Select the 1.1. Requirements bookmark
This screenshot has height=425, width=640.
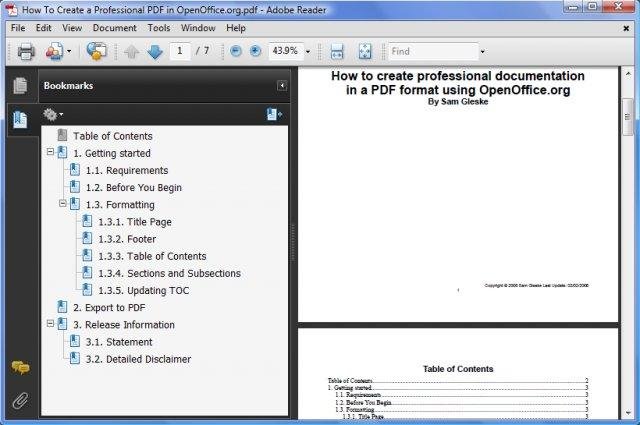pos(127,170)
